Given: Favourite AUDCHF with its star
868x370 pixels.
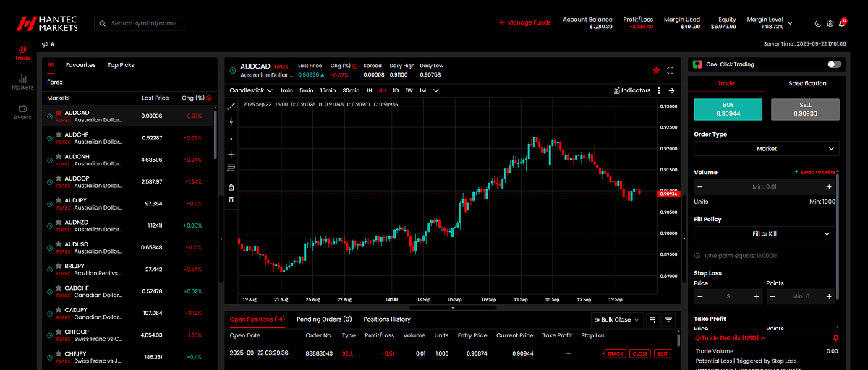Looking at the screenshot, I should click(x=59, y=134).
